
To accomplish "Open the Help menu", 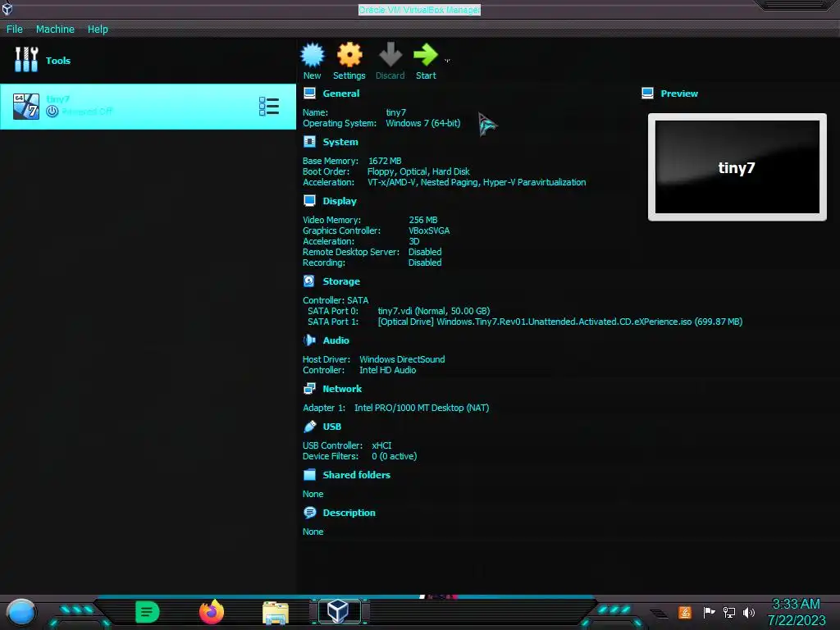I will [98, 29].
